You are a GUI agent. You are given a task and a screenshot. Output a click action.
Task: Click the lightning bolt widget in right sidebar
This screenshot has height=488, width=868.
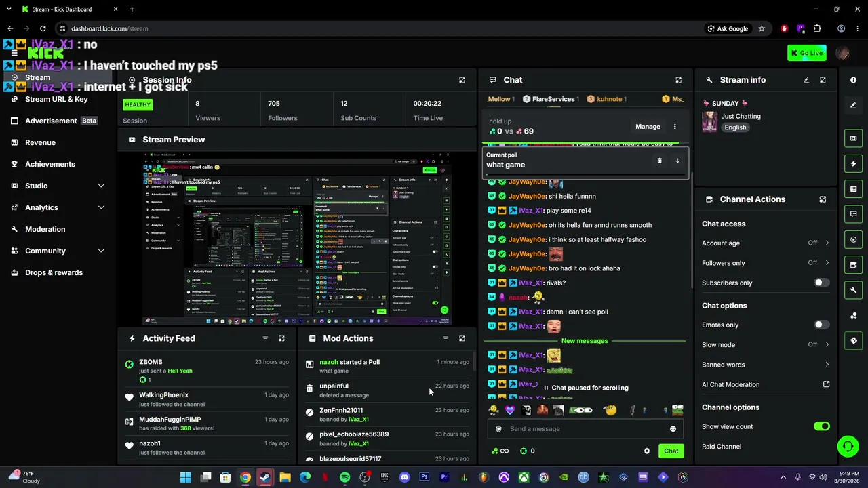click(x=854, y=163)
